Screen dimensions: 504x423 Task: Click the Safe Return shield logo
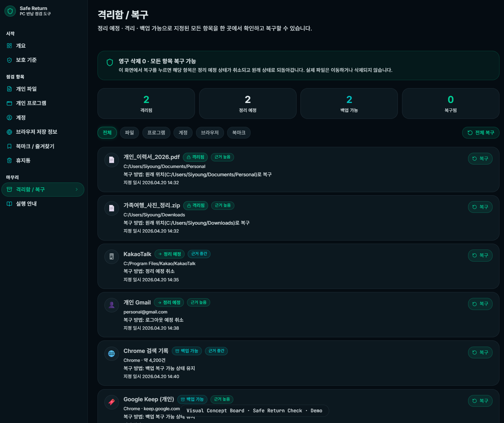[10, 11]
